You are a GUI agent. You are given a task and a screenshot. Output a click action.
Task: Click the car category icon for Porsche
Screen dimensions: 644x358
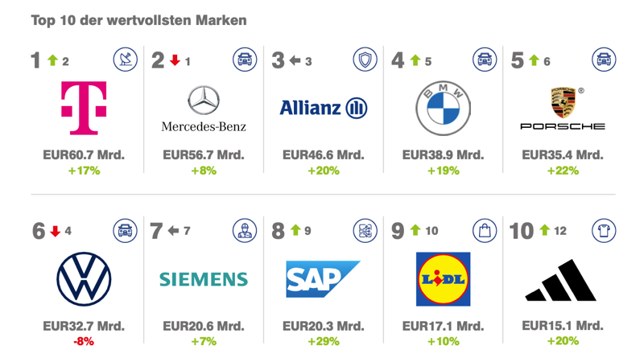coord(604,60)
